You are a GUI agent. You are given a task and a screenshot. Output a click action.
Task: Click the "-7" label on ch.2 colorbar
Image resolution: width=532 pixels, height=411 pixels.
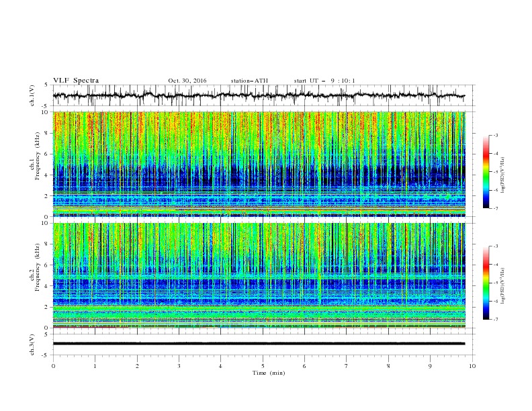pos(496,320)
